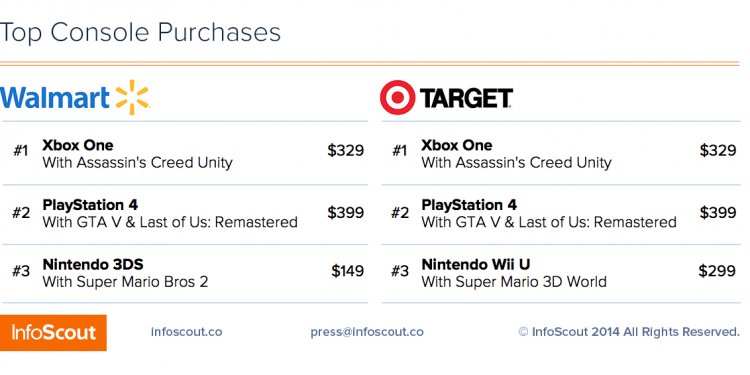Image resolution: width=750 pixels, height=375 pixels.
Task: Click Walmart's #1 rank label
Action: click(x=21, y=151)
